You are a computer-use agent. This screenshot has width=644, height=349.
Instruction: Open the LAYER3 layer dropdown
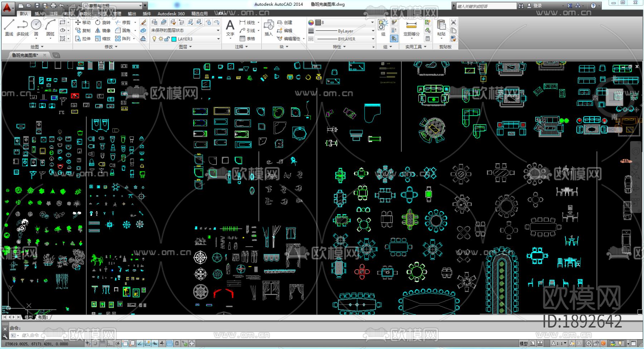click(x=218, y=39)
